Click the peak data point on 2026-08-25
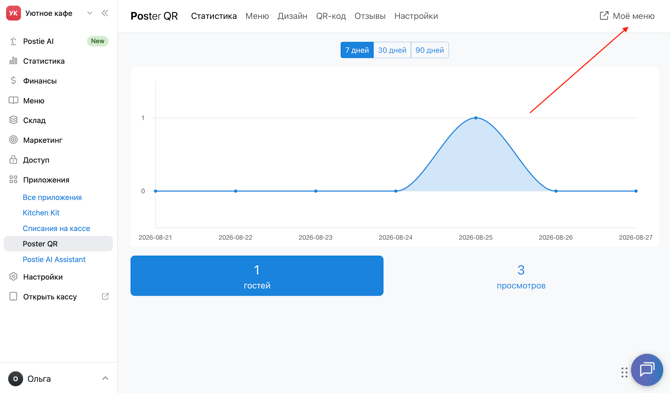This screenshot has width=670, height=393. point(476,117)
